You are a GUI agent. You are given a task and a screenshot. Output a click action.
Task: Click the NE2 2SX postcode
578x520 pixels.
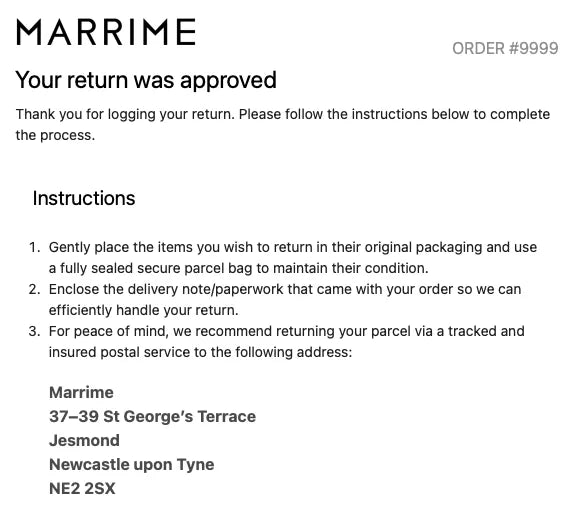(x=82, y=489)
